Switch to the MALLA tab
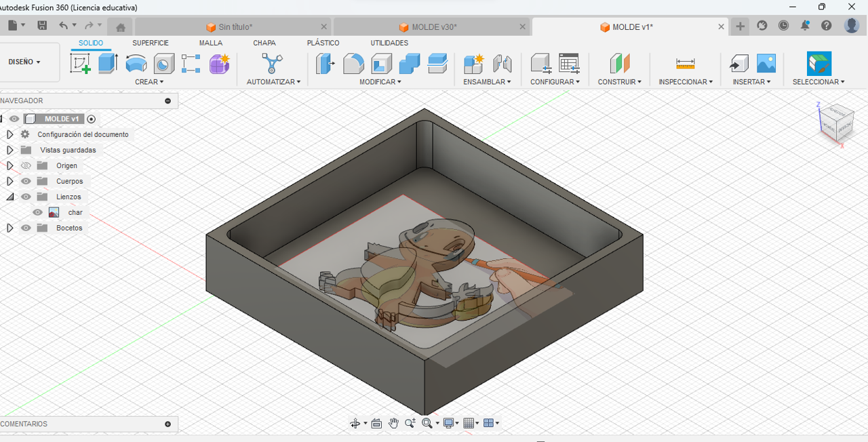The height and width of the screenshot is (442, 868). click(x=211, y=43)
